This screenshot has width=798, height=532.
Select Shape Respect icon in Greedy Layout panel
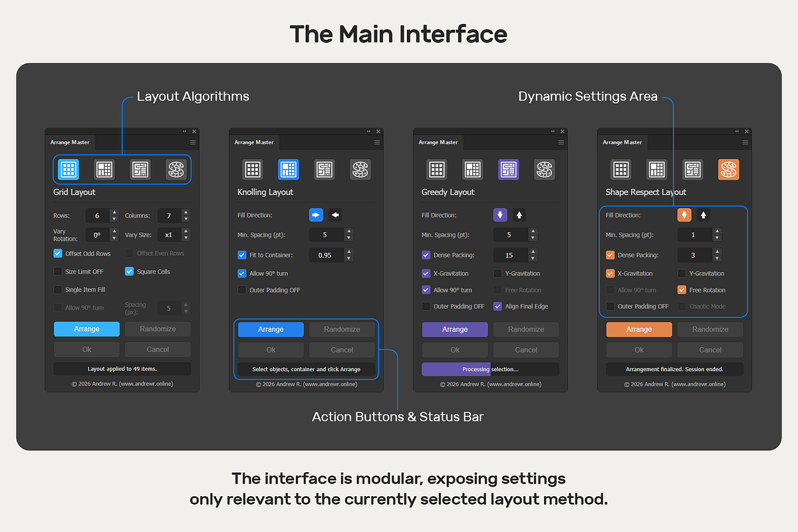pyautogui.click(x=545, y=170)
